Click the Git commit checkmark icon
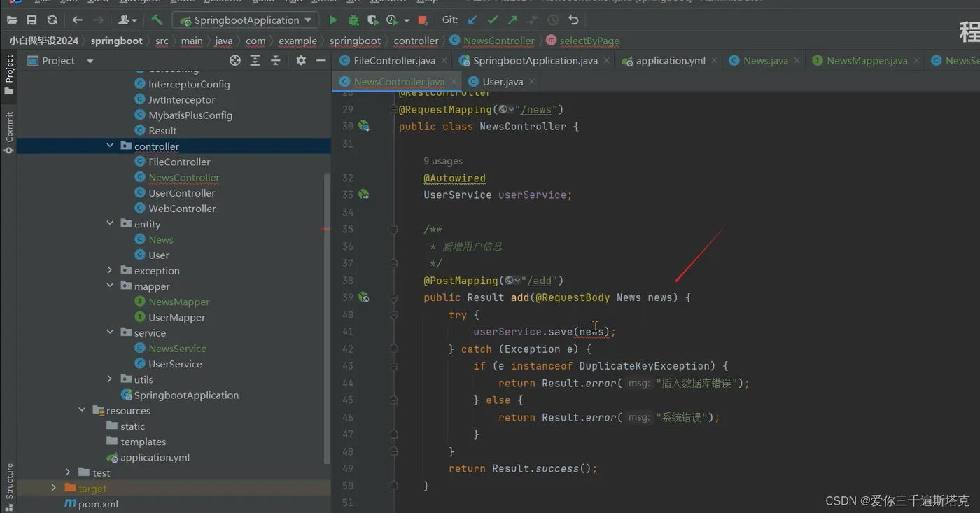Viewport: 980px width, 513px height. coord(493,20)
